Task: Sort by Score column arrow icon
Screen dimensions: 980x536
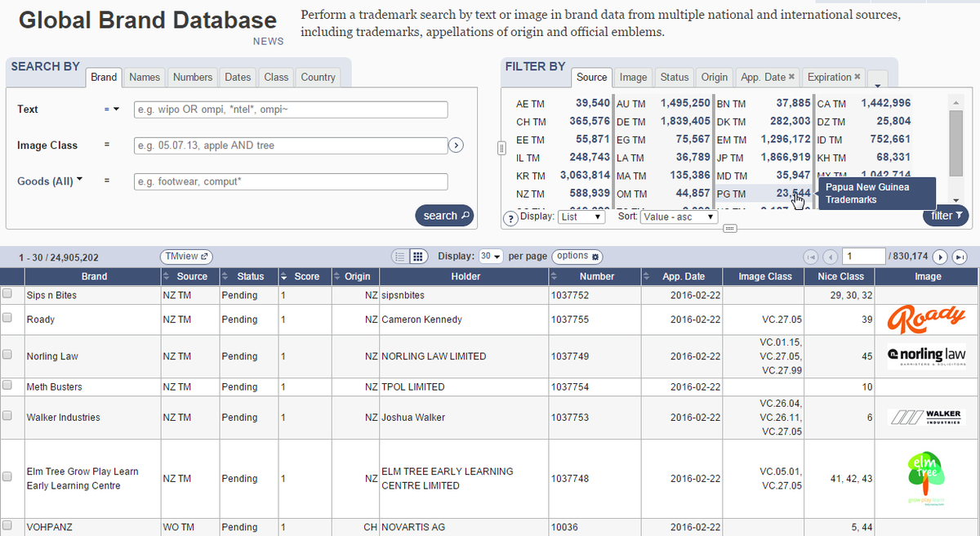Action: pos(284,276)
